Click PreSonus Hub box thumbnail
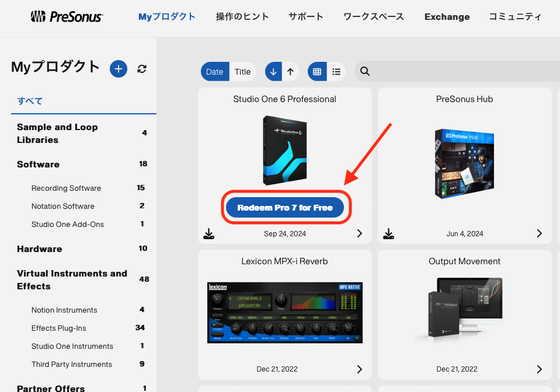The width and height of the screenshot is (560, 392). (464, 164)
